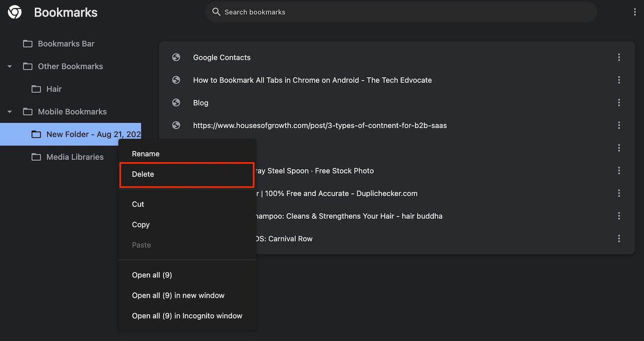Click the folder icon beside Media Libraries

[36, 156]
